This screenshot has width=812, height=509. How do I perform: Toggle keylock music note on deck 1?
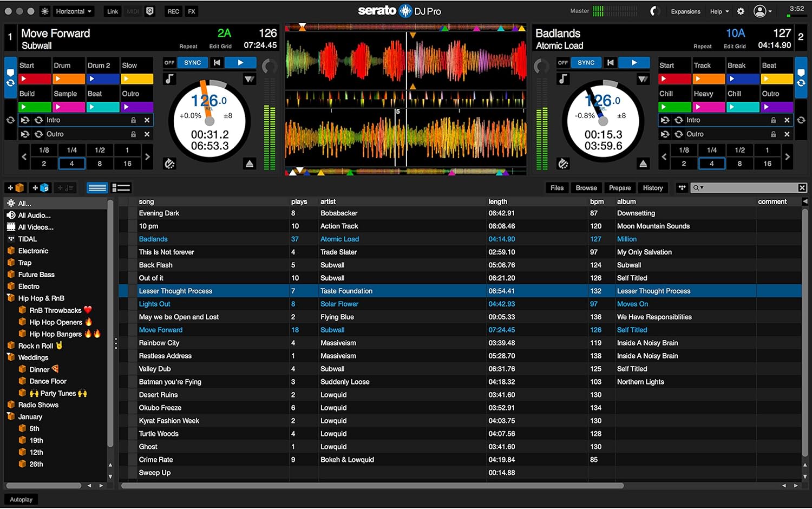169,79
